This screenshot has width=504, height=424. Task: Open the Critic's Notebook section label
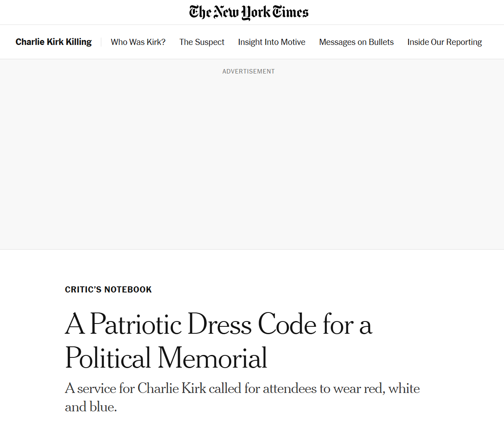click(108, 290)
